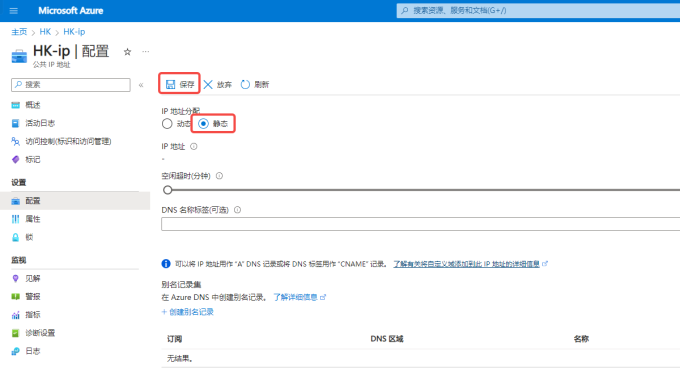Go to 主页 breadcrumb link

pos(19,32)
